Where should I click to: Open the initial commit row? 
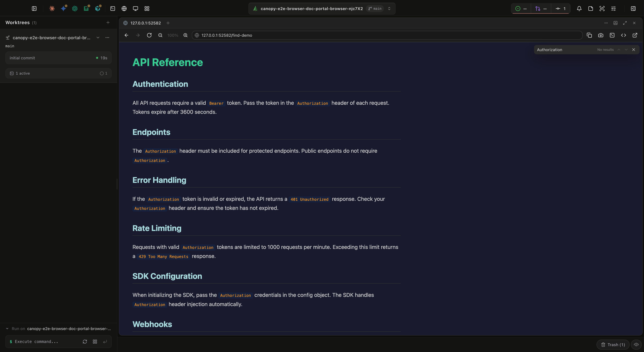point(58,58)
